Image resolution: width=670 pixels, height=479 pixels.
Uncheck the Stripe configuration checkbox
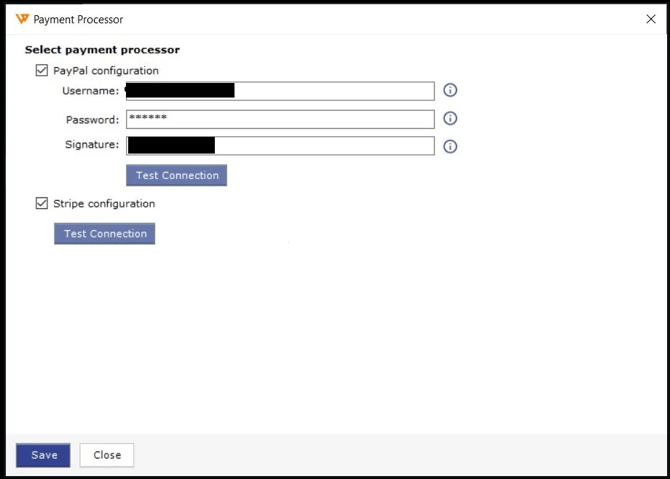pyautogui.click(x=42, y=204)
